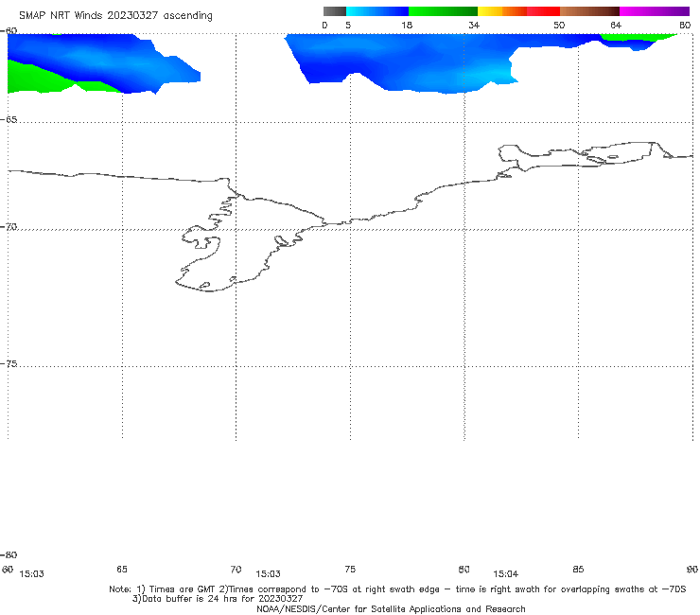Click the '85' longitude axis label

click(578, 570)
